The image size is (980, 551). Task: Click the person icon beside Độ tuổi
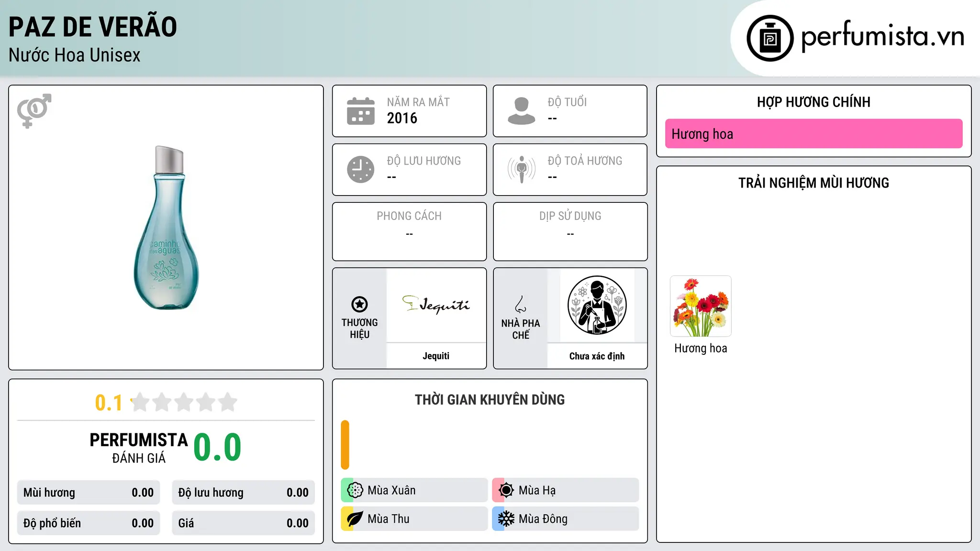(x=521, y=111)
